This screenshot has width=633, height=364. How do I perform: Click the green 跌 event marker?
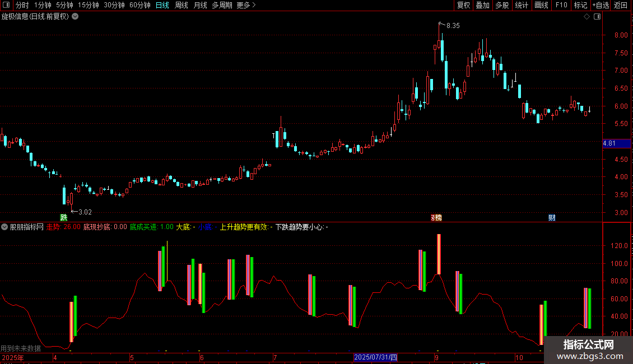point(63,217)
